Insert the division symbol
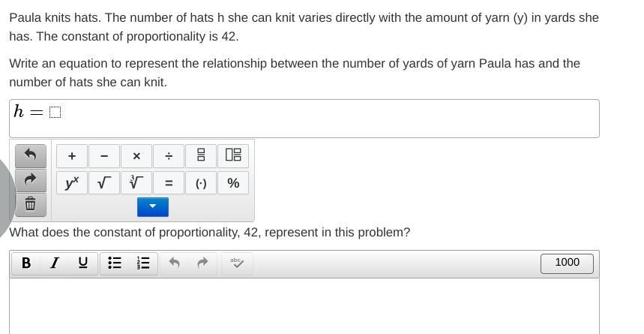Screen dimensions: 644x334 (169, 156)
